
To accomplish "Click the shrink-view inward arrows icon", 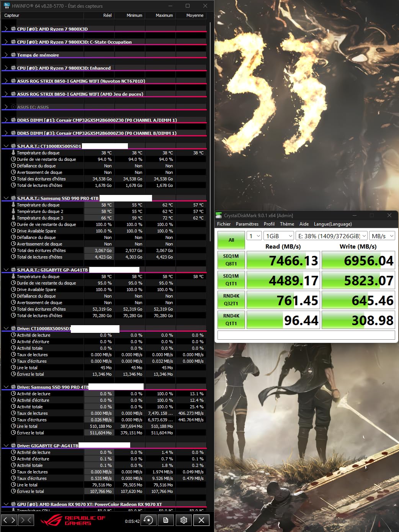I will coord(26,520).
